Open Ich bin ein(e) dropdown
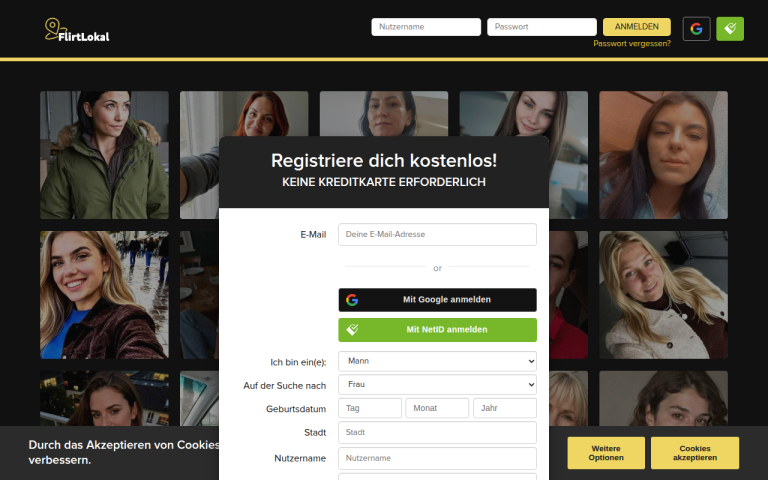 point(437,361)
